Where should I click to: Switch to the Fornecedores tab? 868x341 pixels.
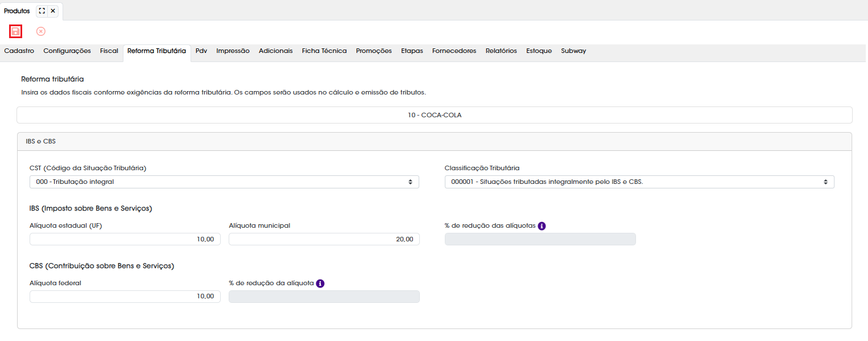(454, 51)
